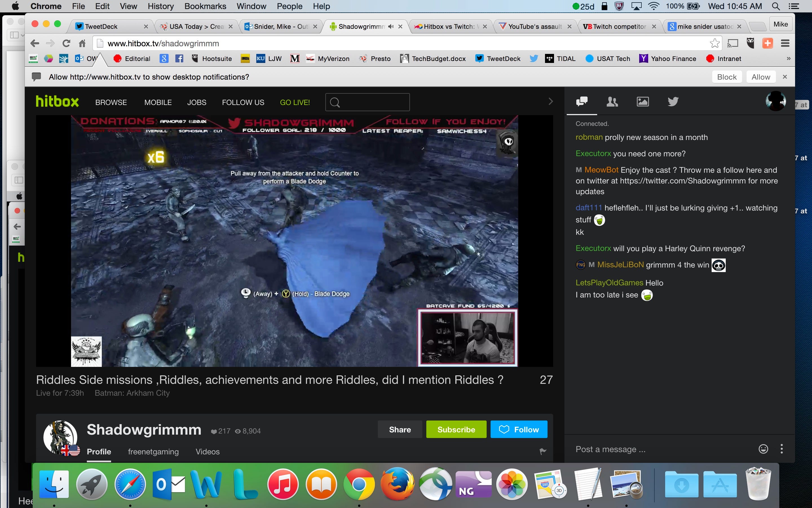The width and height of the screenshot is (812, 508).
Task: Open the Facebook bookmark icon
Action: point(180,59)
